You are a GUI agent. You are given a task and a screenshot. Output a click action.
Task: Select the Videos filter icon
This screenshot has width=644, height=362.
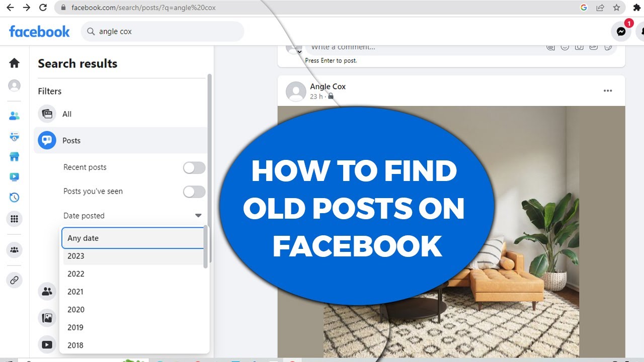point(47,344)
